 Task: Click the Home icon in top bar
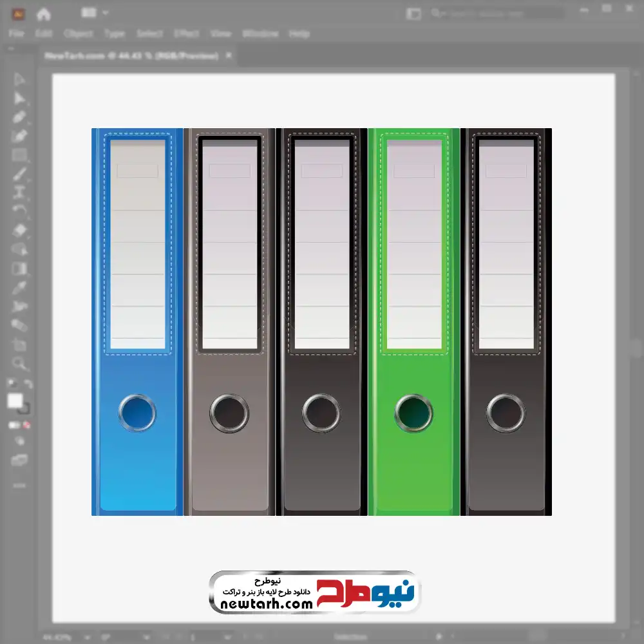pos(43,14)
